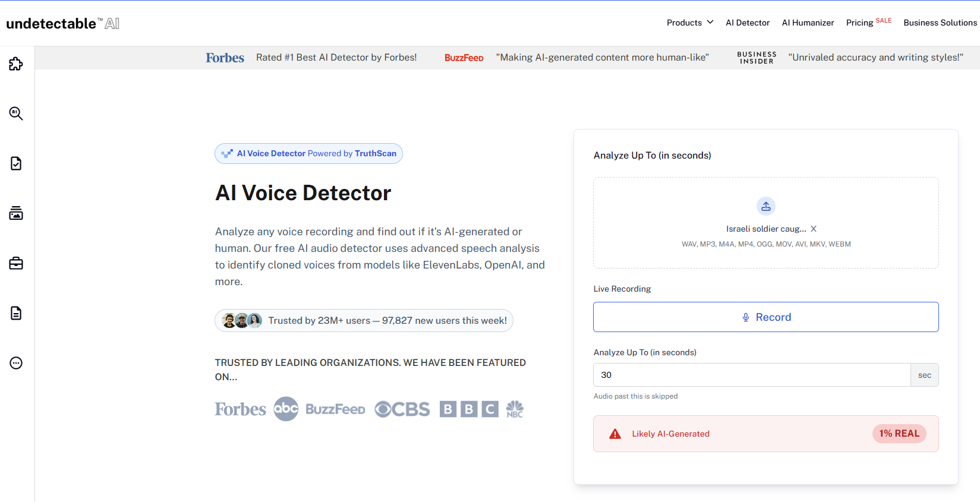The height and width of the screenshot is (502, 980).
Task: Open the more options ellipsis sidebar icon
Action: tap(16, 363)
